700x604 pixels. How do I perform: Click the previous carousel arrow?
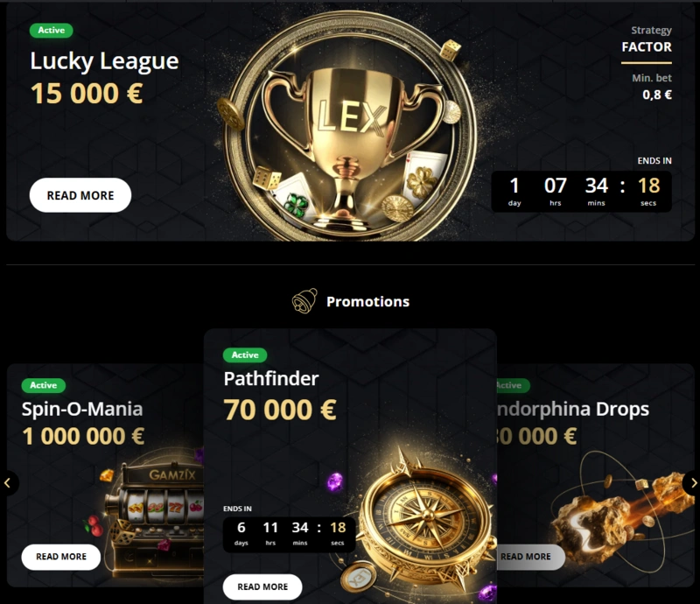(x=8, y=483)
